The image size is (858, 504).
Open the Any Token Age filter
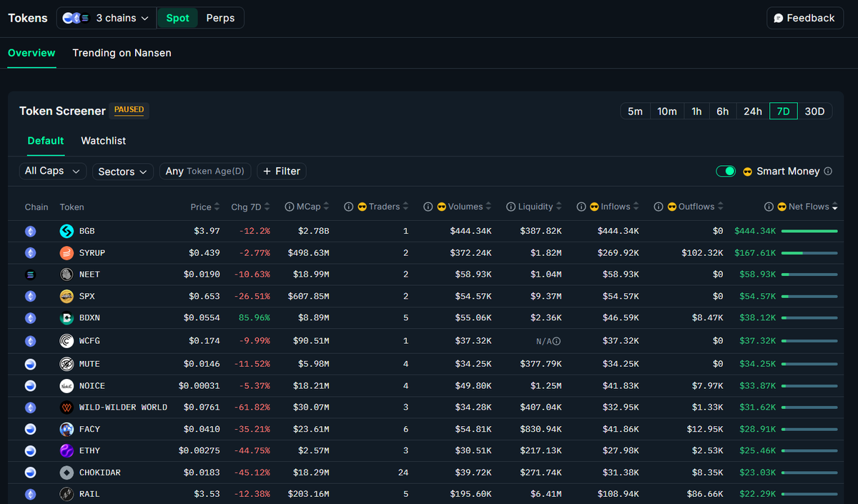tap(205, 172)
